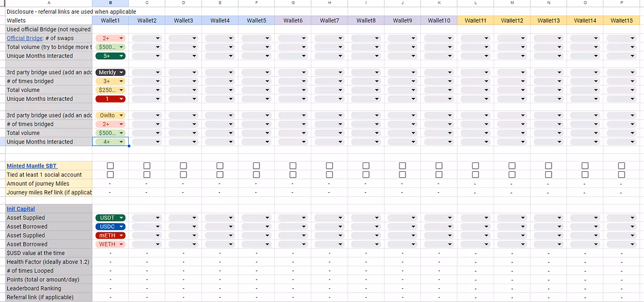Open the green 5+ Unique Months dropdown
Screen dimensions: 644x302
(110, 56)
